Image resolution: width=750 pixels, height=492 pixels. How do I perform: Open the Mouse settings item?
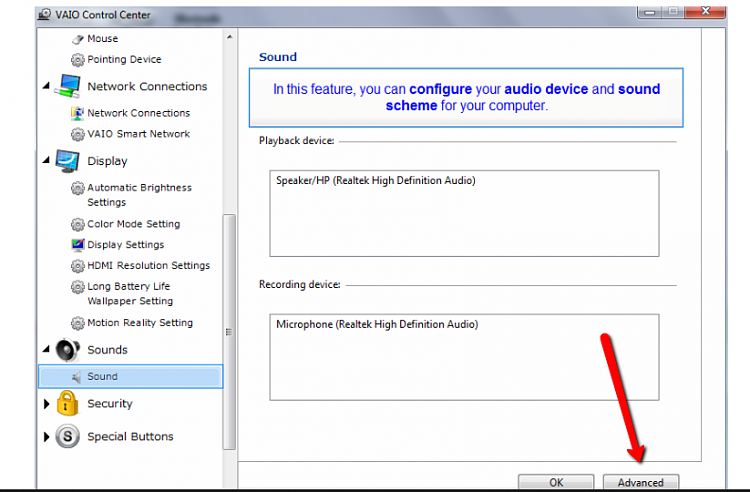coord(102,39)
